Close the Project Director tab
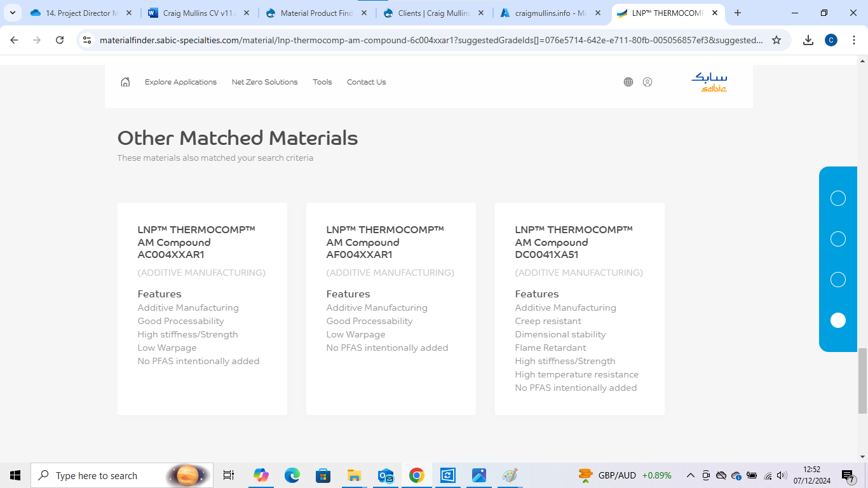Viewport: 868px width, 488px height. [x=128, y=13]
